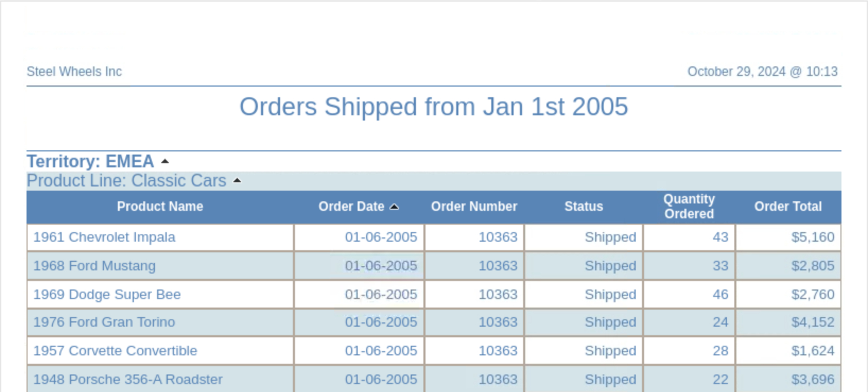Viewport: 868px width, 392px height.
Task: Toggle the Order Date sort arrow
Action: coord(394,207)
